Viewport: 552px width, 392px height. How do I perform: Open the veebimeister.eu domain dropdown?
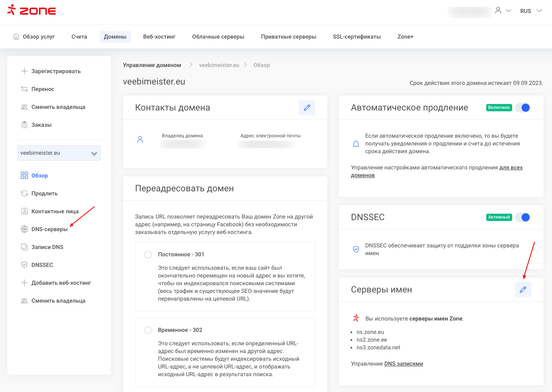[59, 153]
